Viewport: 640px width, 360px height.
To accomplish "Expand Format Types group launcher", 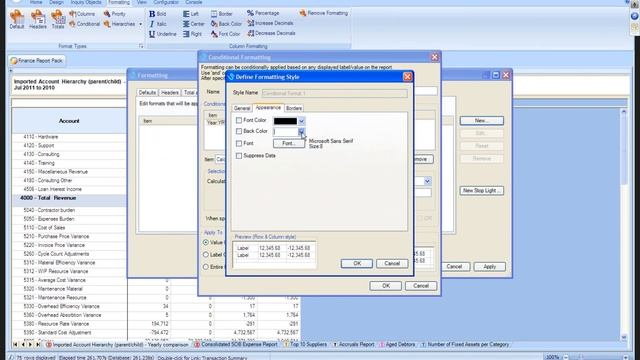I will click(141, 46).
